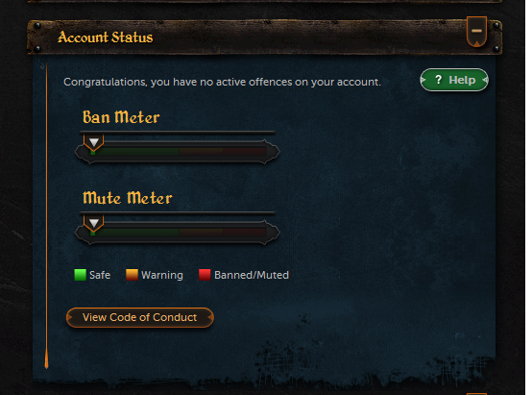The height and width of the screenshot is (395, 532).
Task: Click the green zone of Ban Meter bar
Action: pyautogui.click(x=135, y=152)
